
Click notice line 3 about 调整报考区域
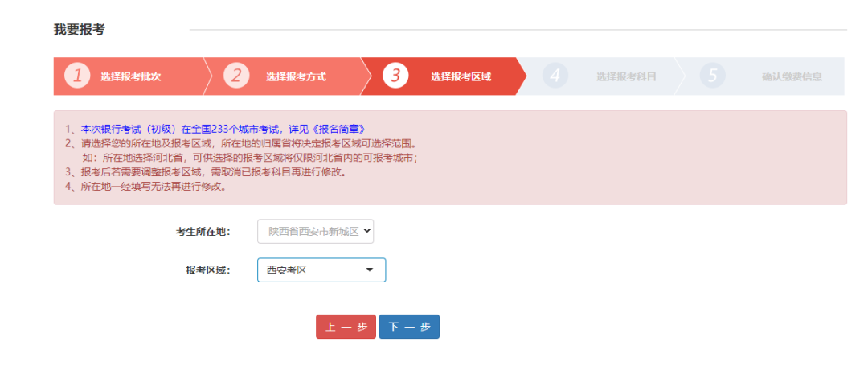[206, 171]
